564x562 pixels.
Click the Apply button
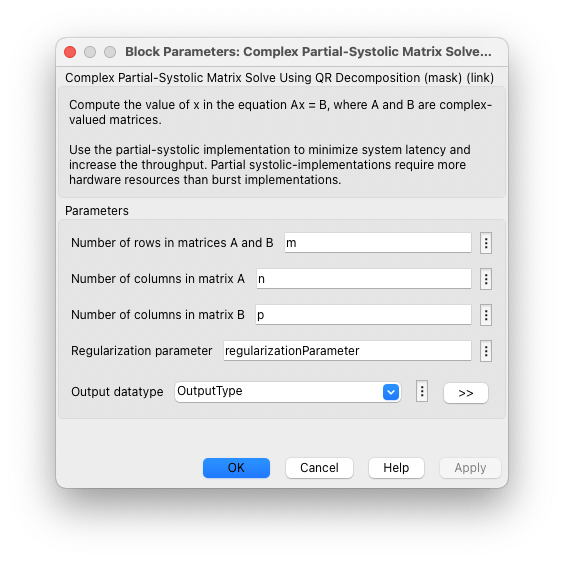[x=470, y=468]
